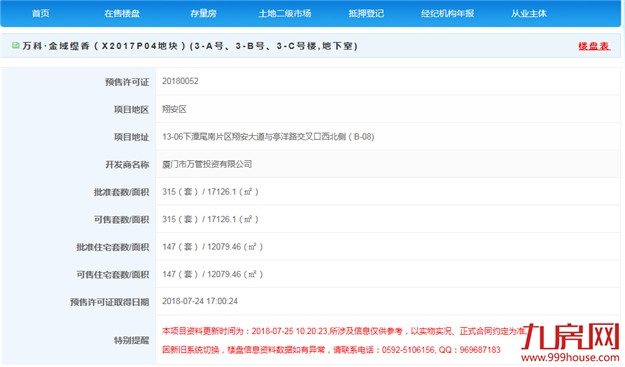Click the 批准套数/面积 label

tap(121, 192)
